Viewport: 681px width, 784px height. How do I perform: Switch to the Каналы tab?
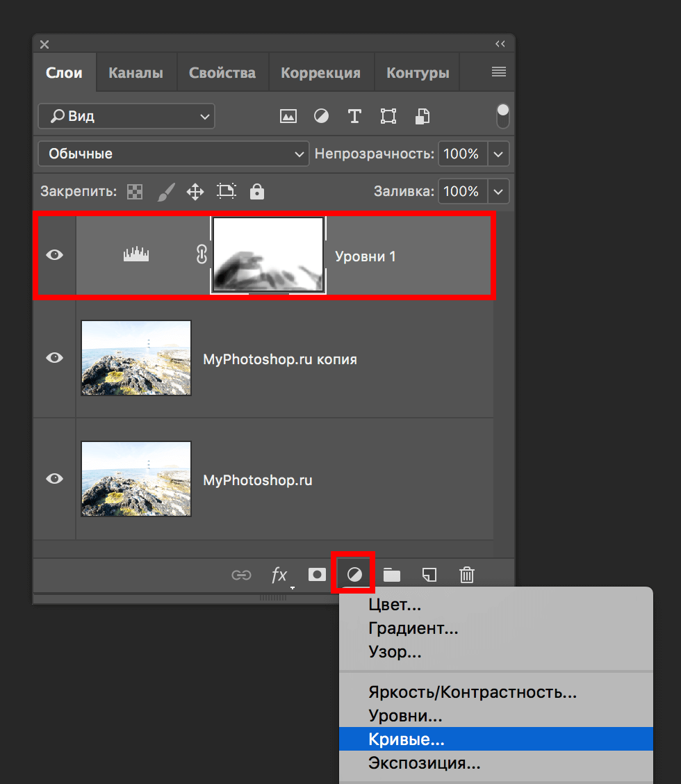[136, 73]
